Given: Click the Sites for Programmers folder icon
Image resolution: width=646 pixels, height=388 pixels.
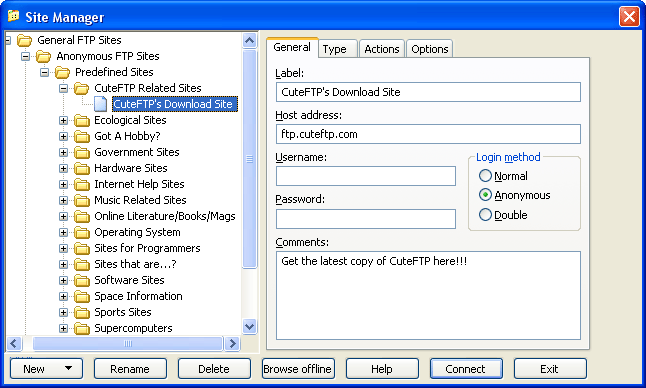Looking at the screenshot, I should (82, 249).
